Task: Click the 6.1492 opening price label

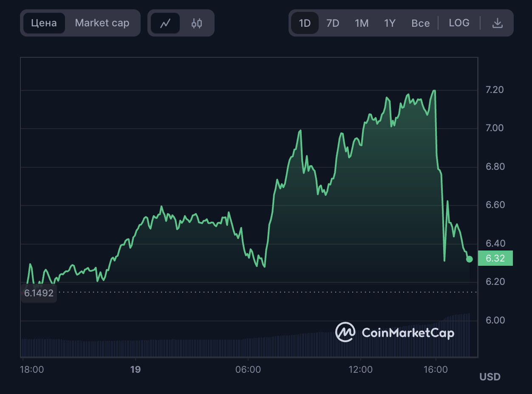Action: (x=39, y=293)
